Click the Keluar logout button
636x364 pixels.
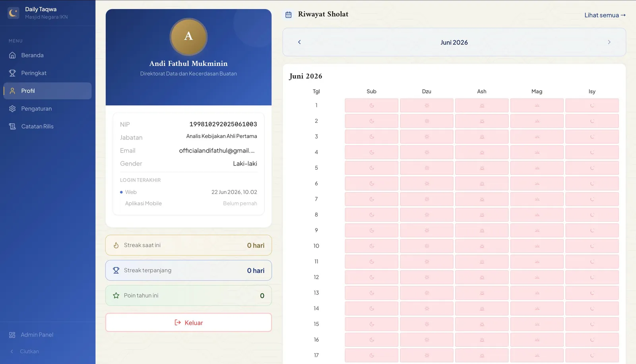(x=188, y=323)
